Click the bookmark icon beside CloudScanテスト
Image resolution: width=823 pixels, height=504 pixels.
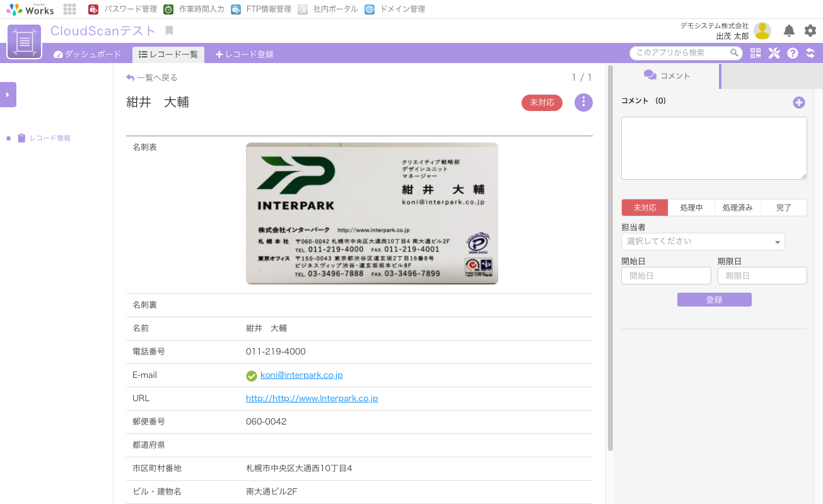click(169, 31)
